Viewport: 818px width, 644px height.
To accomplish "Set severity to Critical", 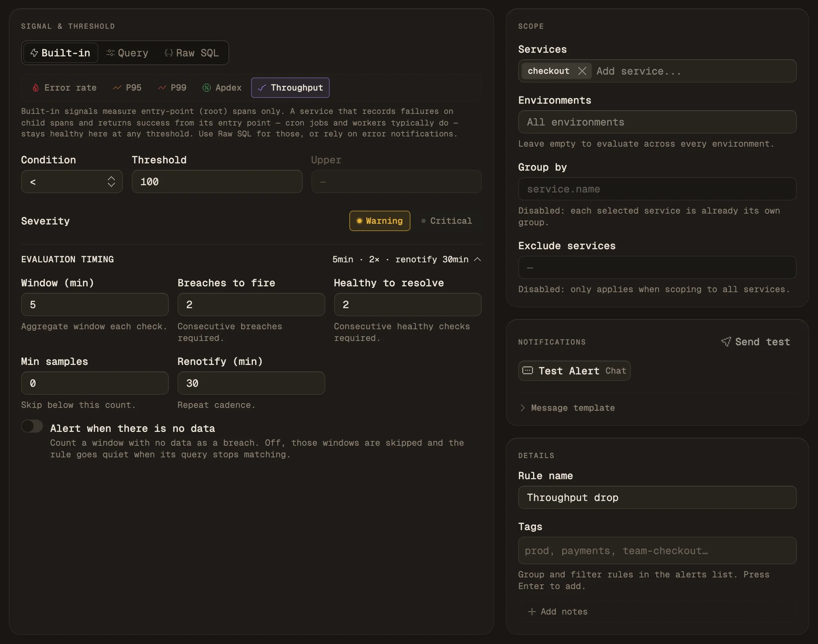I will pyautogui.click(x=447, y=221).
